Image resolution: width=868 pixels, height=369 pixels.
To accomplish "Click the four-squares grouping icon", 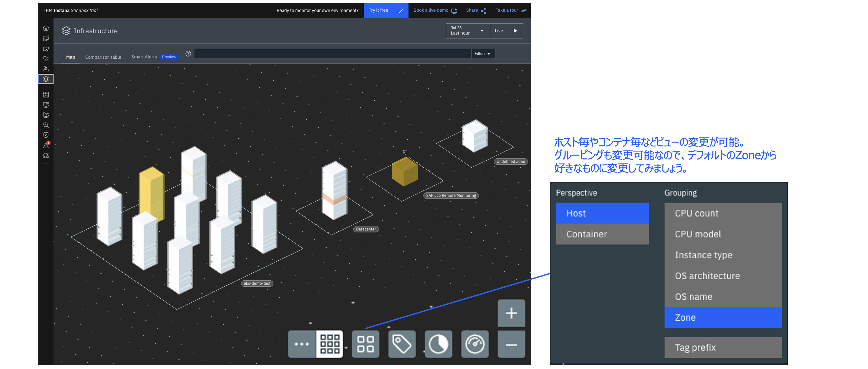I will (x=365, y=344).
